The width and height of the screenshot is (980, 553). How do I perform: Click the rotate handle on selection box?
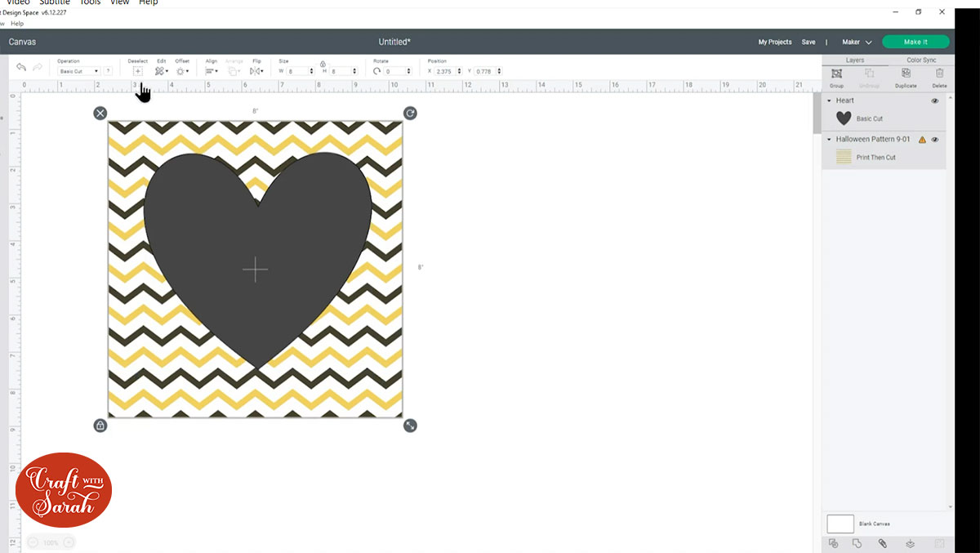click(410, 113)
